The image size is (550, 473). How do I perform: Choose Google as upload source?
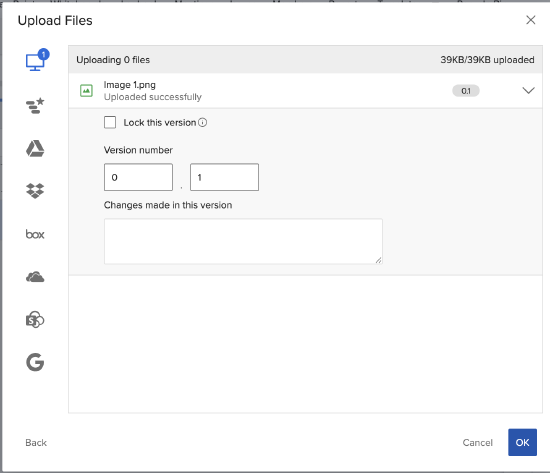click(x=35, y=362)
